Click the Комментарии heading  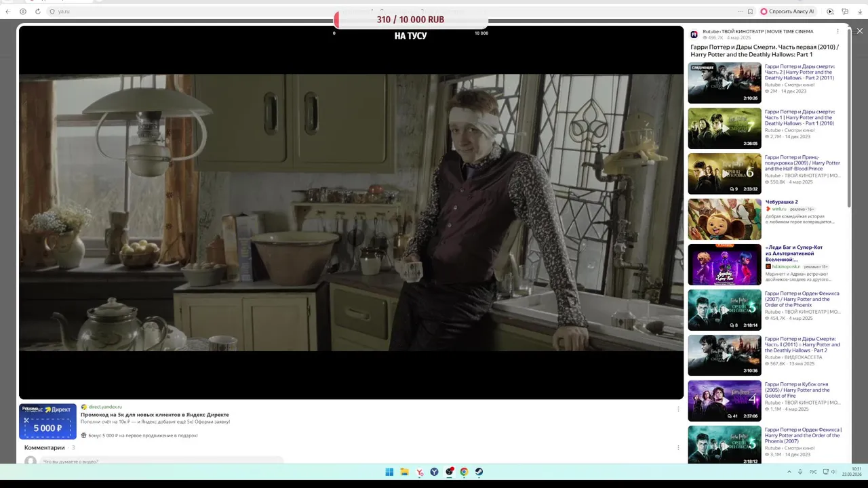point(45,447)
